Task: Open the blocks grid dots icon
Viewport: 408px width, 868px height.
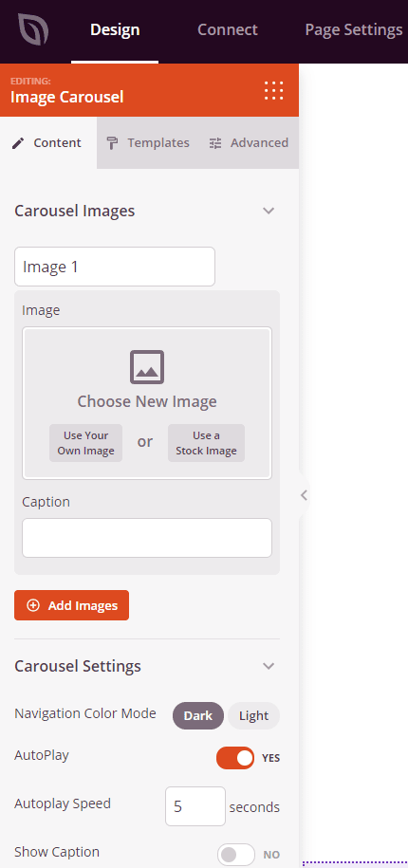Action: pos(273,90)
